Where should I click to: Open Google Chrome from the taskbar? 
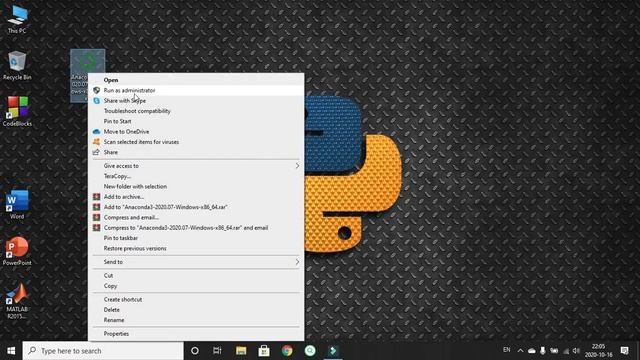[287, 351]
